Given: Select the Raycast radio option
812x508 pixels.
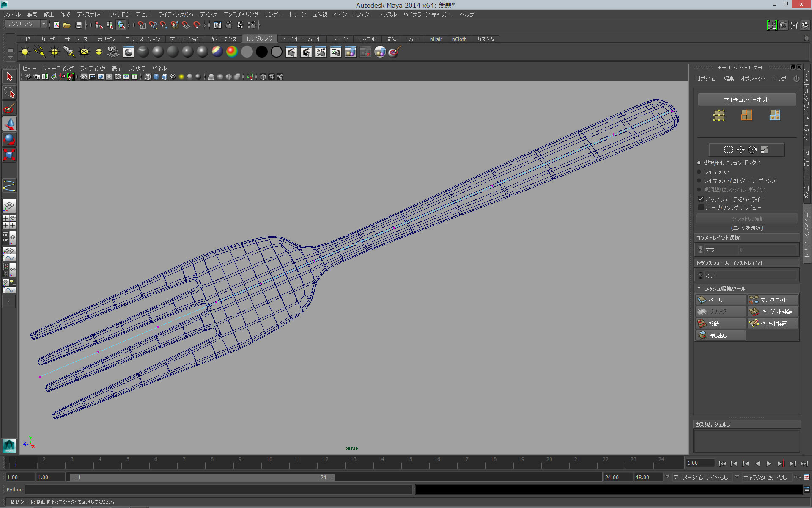Looking at the screenshot, I should 699,172.
